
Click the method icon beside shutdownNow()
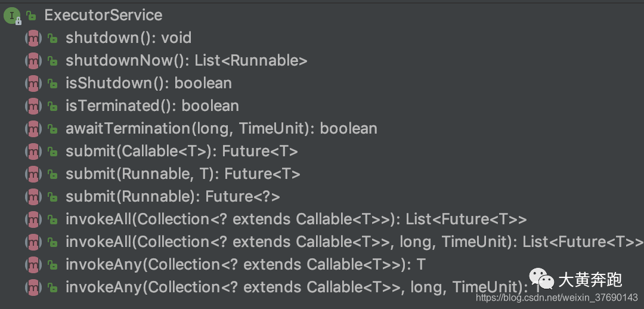pyautogui.click(x=33, y=61)
